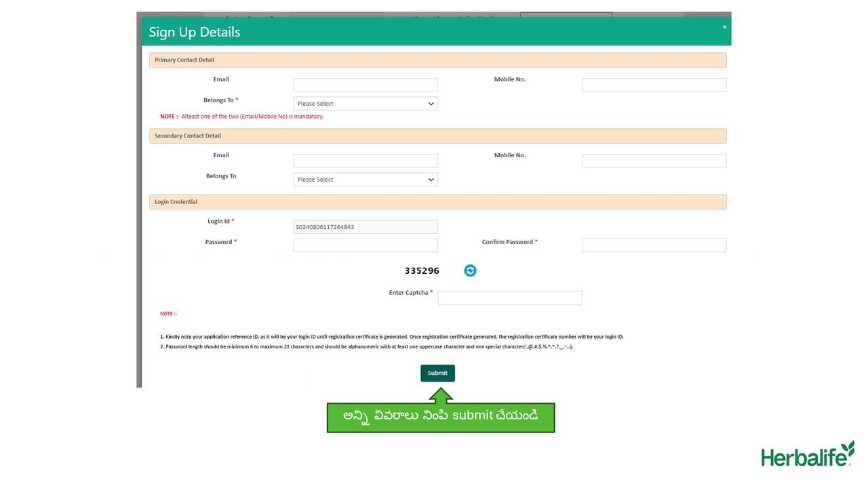Click the Login Credential section header
The height and width of the screenshot is (488, 868).
pos(437,202)
